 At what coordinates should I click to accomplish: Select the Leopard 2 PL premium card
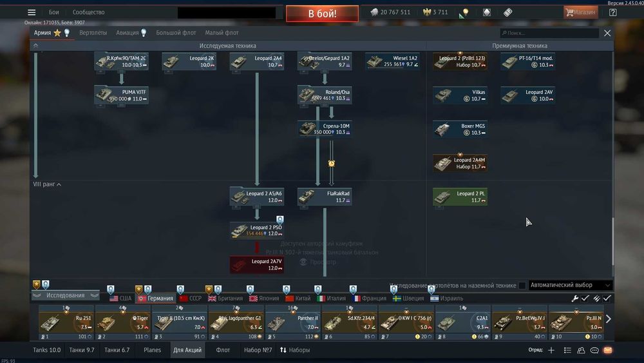pos(460,197)
